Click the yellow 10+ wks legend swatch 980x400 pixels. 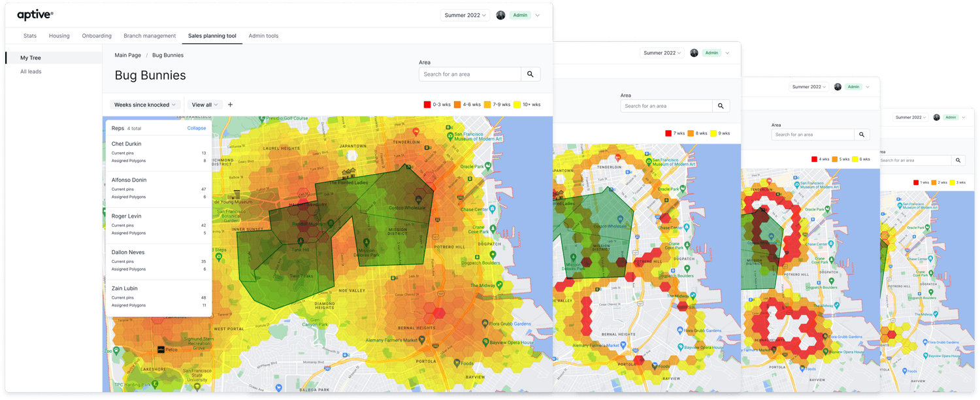pyautogui.click(x=517, y=105)
